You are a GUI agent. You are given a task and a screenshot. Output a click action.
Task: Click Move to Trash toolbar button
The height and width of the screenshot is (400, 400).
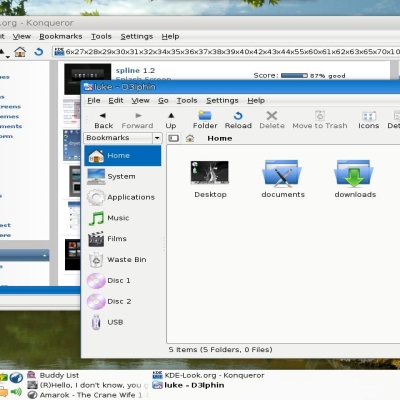[x=320, y=120]
